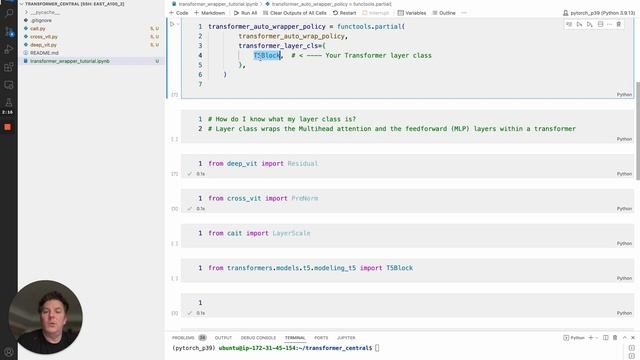Switch to the DEBUG CONSOLE tab
Screen dimensions: 640x360
[258, 338]
